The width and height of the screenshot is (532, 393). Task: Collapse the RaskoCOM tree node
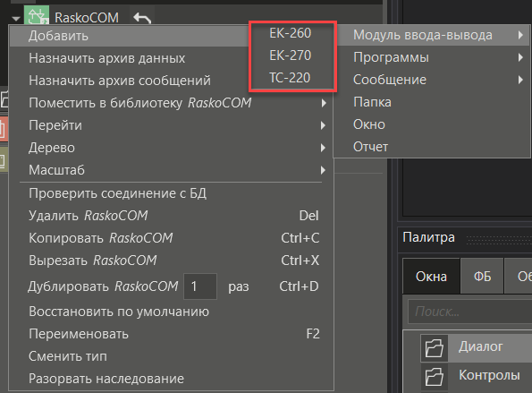(15, 18)
